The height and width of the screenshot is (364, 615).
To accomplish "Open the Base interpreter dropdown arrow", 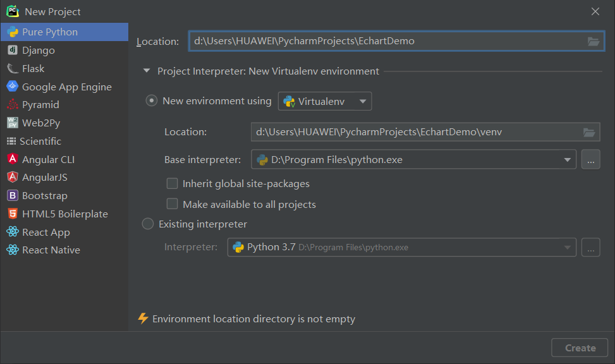I will [x=567, y=160].
